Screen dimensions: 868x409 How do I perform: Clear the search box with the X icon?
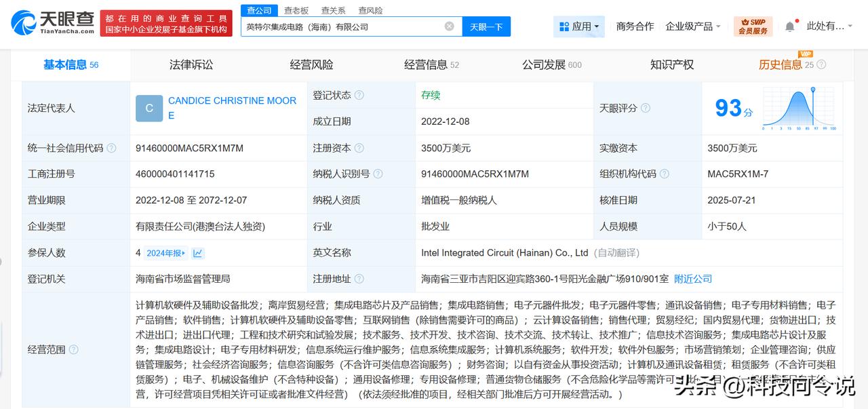pos(450,26)
